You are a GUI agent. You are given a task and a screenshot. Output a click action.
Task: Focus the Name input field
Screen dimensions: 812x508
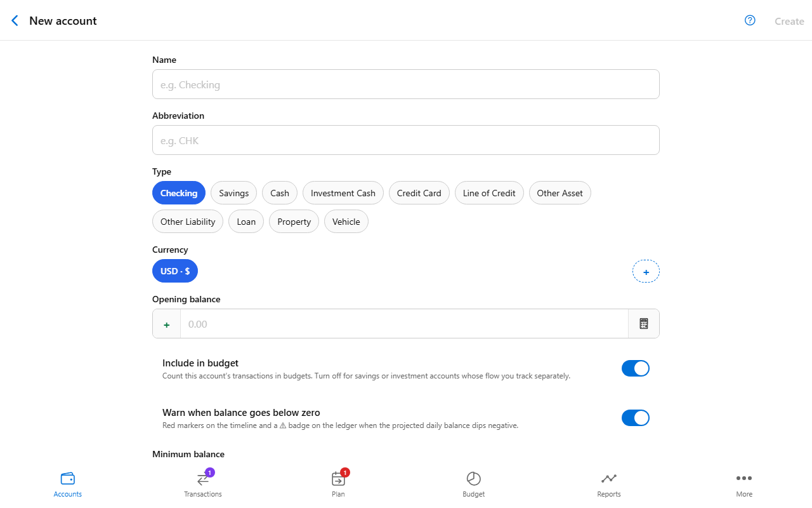[406, 84]
